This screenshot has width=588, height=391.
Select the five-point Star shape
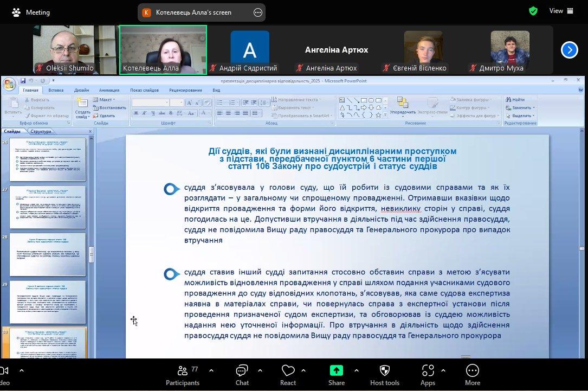[378, 115]
